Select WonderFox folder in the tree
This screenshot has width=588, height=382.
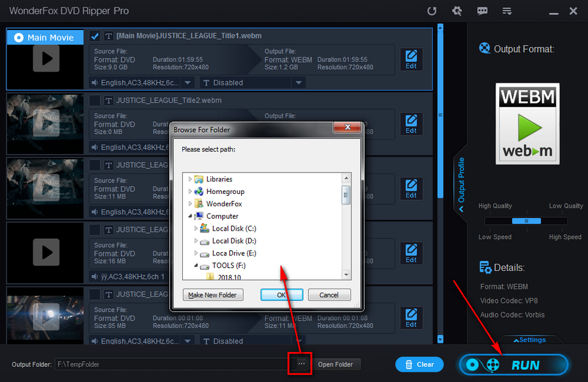[224, 204]
